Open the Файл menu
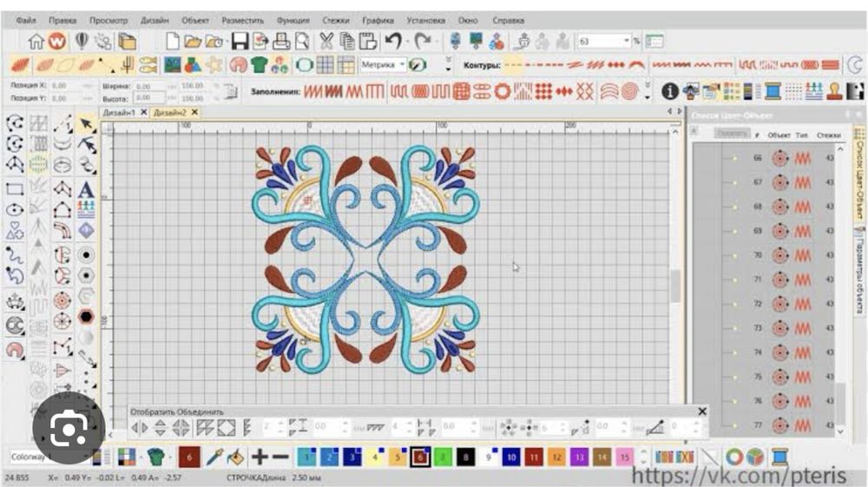This screenshot has width=868, height=487. tap(26, 20)
